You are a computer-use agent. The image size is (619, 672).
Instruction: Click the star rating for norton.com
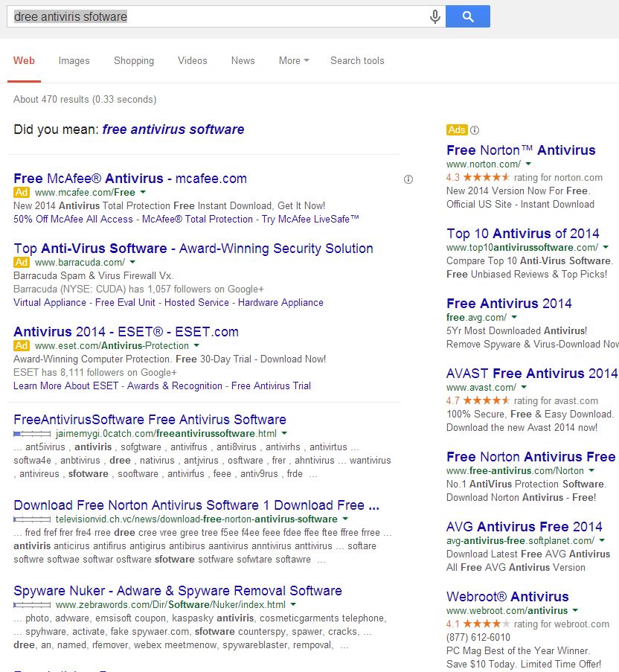(487, 177)
